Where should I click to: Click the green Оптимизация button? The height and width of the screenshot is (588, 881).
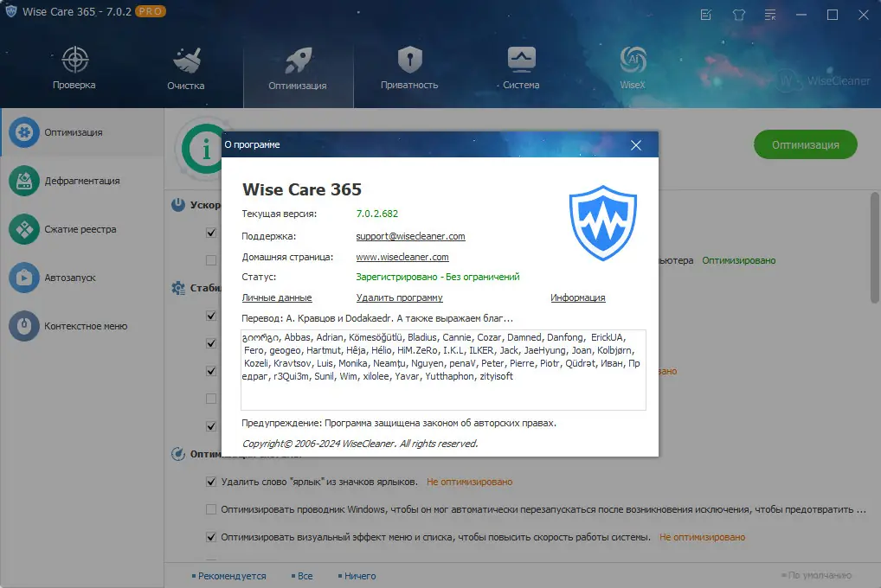[806, 145]
